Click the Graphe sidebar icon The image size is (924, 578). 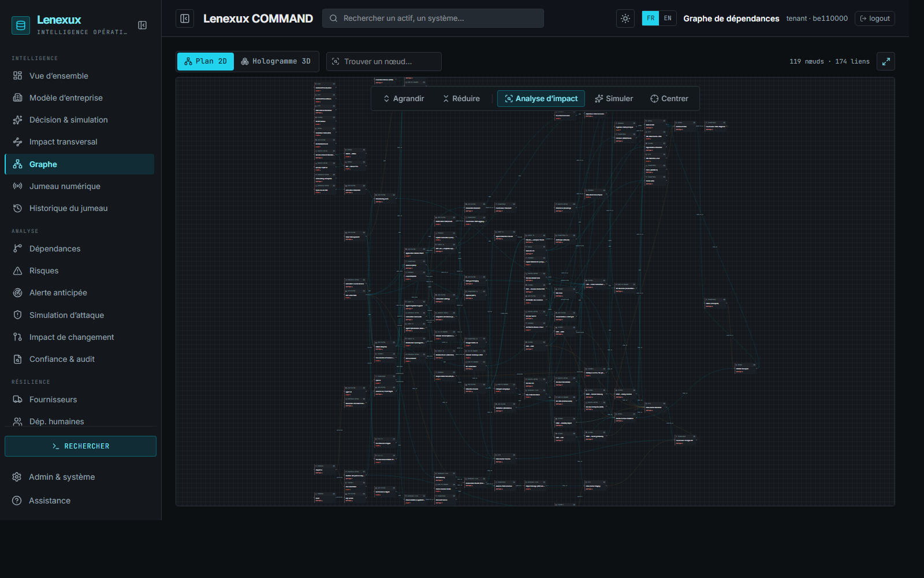pos(18,164)
